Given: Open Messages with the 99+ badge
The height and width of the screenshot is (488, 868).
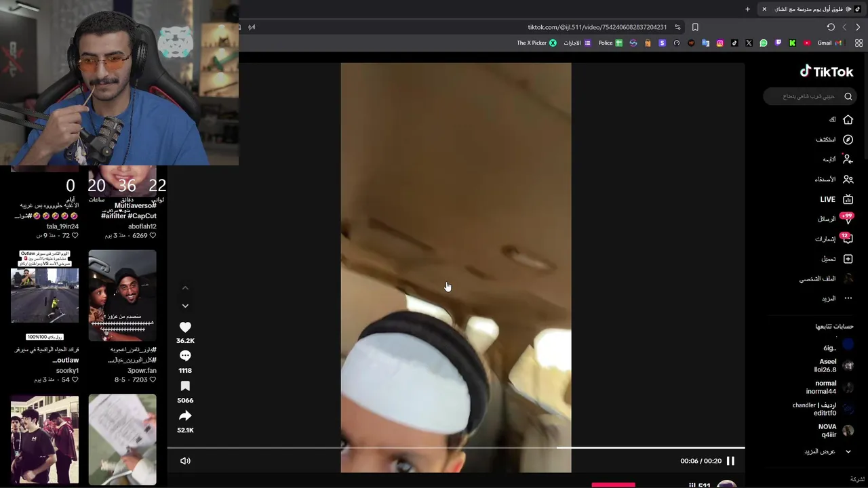Looking at the screenshot, I should pyautogui.click(x=846, y=219).
